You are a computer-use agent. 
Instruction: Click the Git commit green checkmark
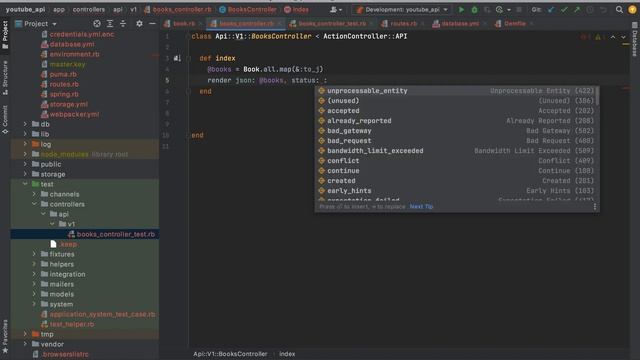(x=564, y=9)
